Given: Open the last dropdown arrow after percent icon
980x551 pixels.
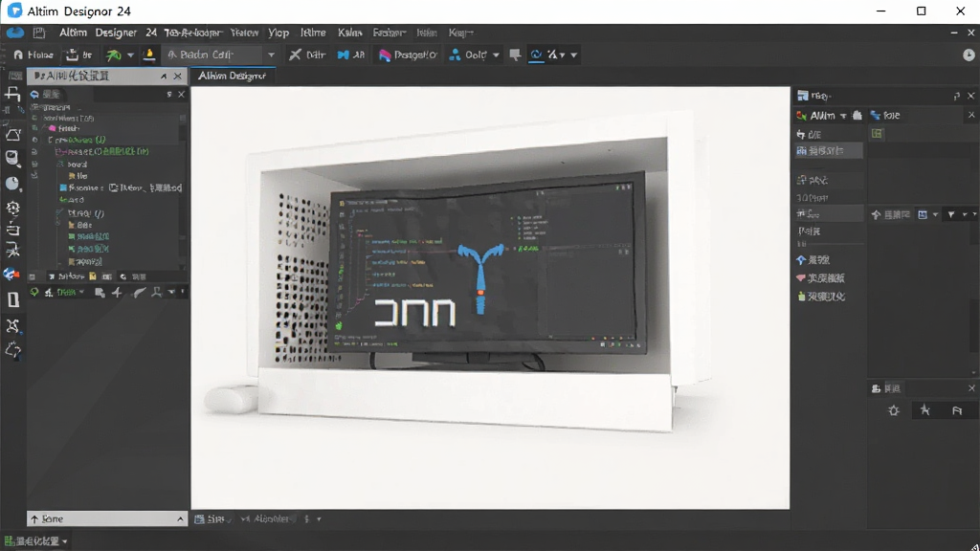Looking at the screenshot, I should (x=574, y=55).
